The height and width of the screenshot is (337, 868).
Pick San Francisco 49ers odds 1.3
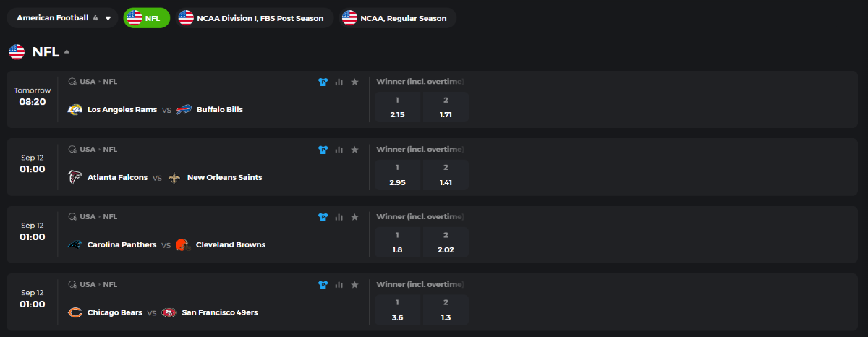tap(446, 310)
